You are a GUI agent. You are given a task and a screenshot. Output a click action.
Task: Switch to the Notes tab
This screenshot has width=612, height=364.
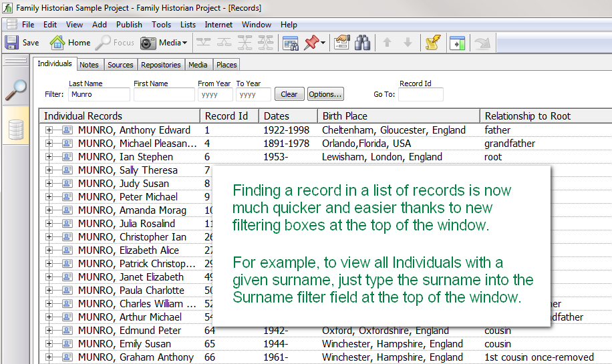coord(89,65)
